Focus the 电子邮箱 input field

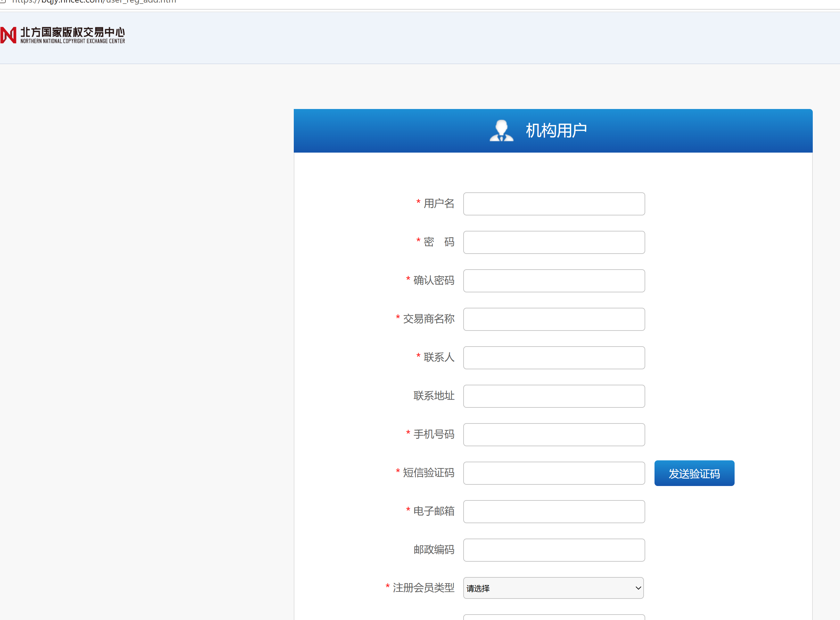coord(554,512)
